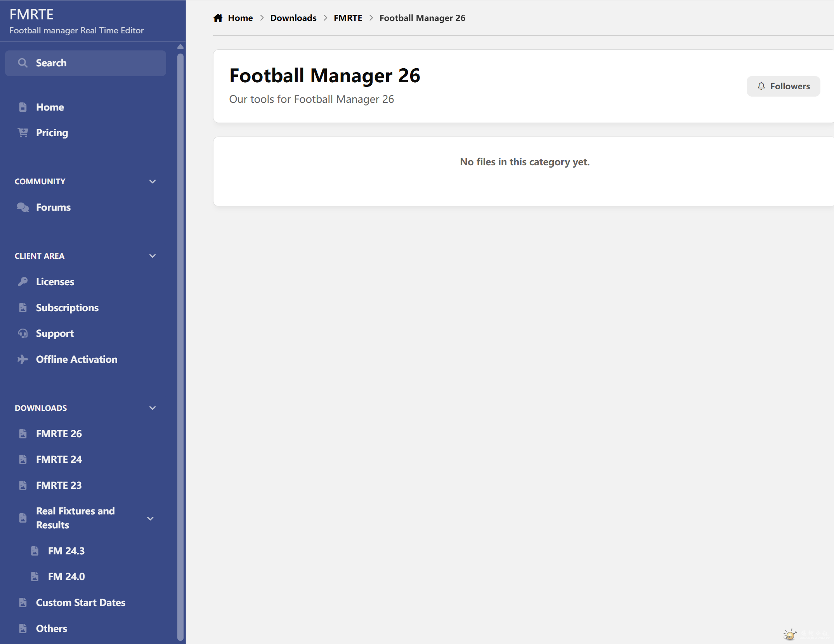Click the shopping cart icon beside Pricing
This screenshot has width=834, height=644.
(23, 133)
